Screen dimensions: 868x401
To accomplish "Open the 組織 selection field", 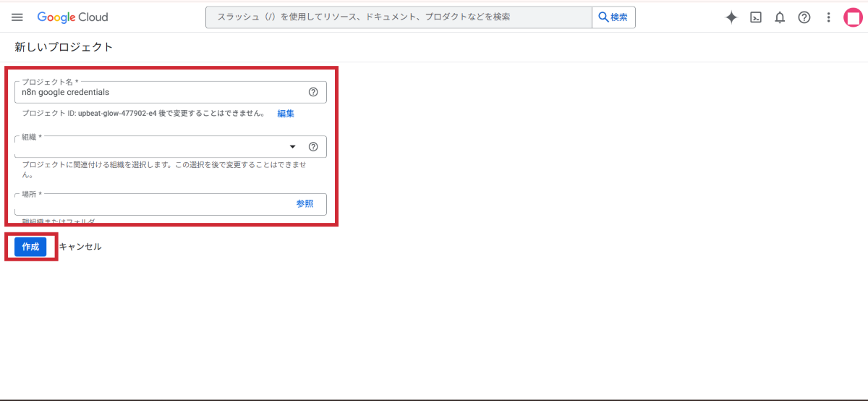I will [x=152, y=147].
